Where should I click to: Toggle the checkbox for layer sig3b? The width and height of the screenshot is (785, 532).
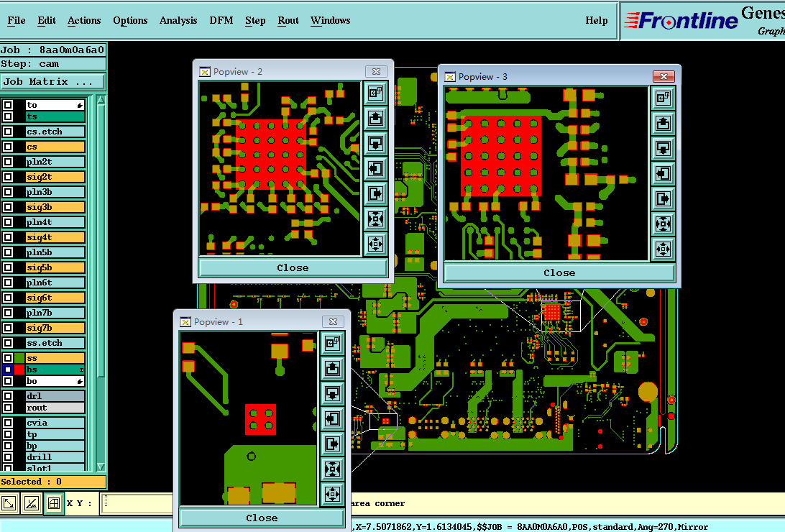click(x=7, y=207)
